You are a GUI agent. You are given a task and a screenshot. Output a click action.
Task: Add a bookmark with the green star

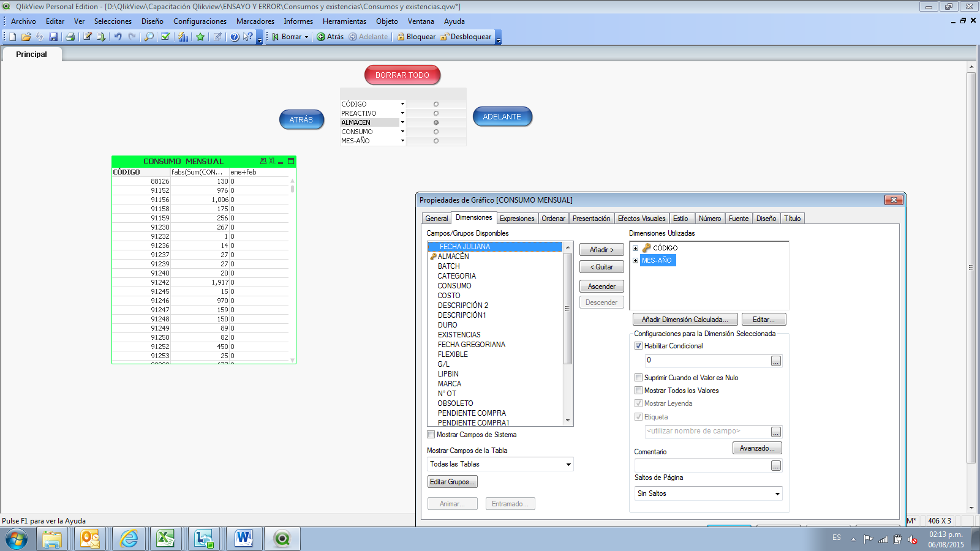pos(200,37)
